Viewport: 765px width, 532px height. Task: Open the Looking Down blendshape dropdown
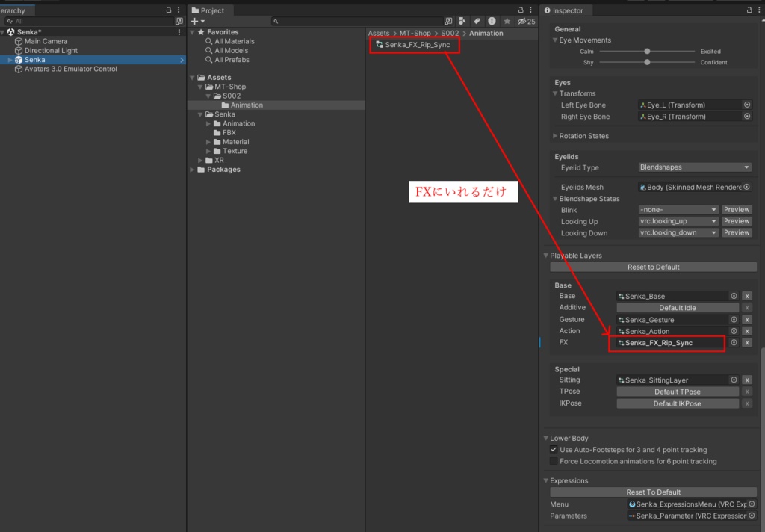[678, 233]
